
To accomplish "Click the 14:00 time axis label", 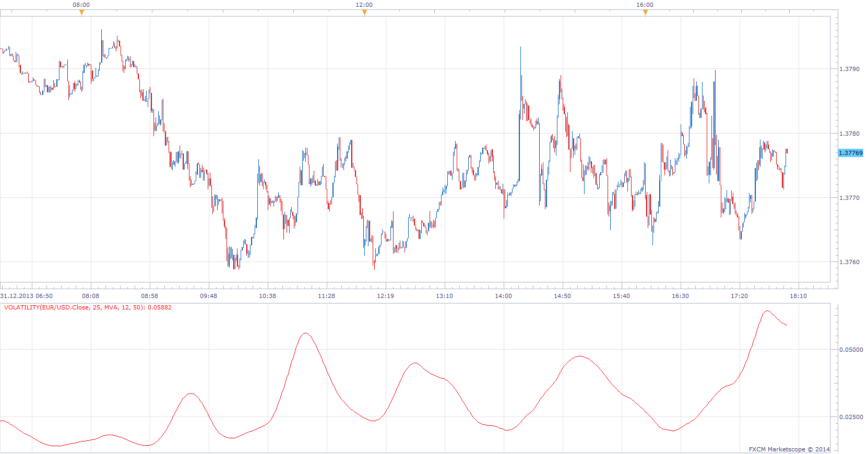I will [x=504, y=296].
